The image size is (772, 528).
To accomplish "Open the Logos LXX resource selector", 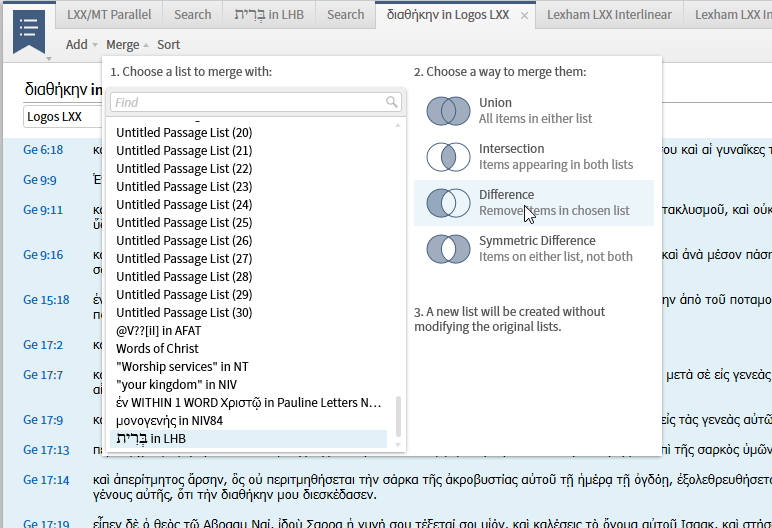I will 63,117.
